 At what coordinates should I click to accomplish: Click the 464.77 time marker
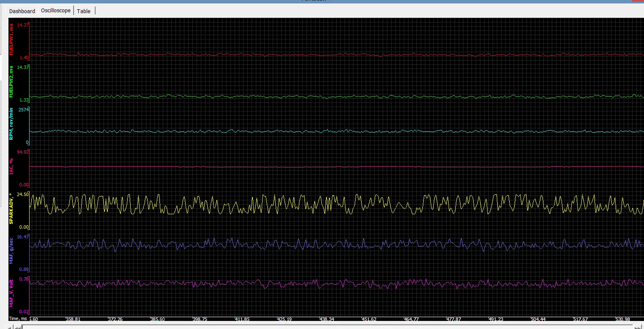coord(411,319)
